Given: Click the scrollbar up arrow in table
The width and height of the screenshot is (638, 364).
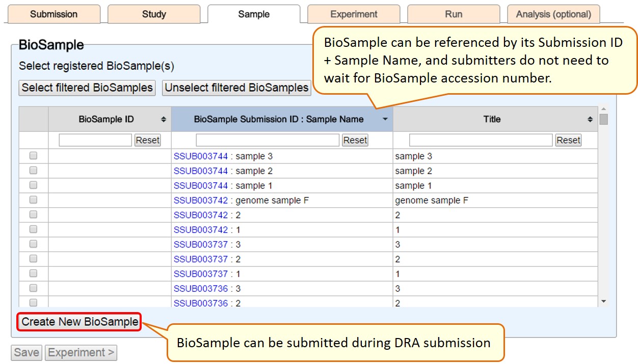Looking at the screenshot, I should [x=604, y=109].
